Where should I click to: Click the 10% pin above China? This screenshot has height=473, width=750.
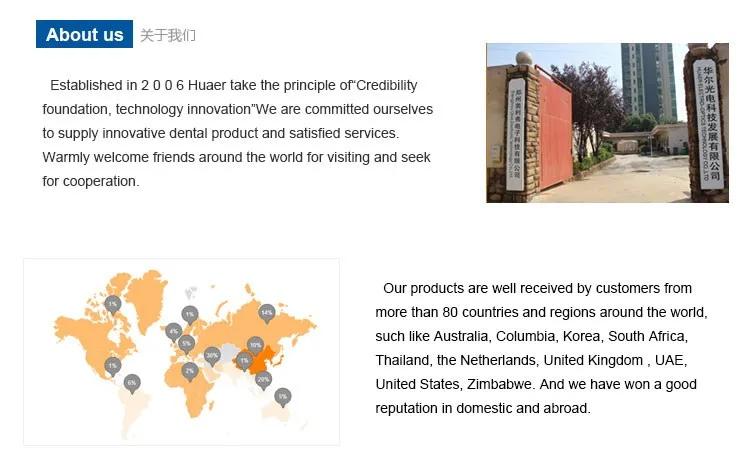pos(255,344)
